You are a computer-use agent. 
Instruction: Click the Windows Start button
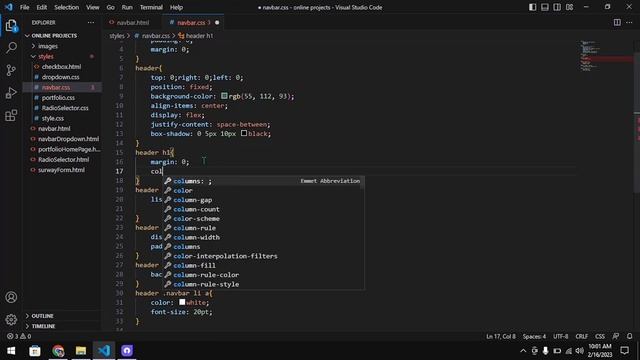11,351
